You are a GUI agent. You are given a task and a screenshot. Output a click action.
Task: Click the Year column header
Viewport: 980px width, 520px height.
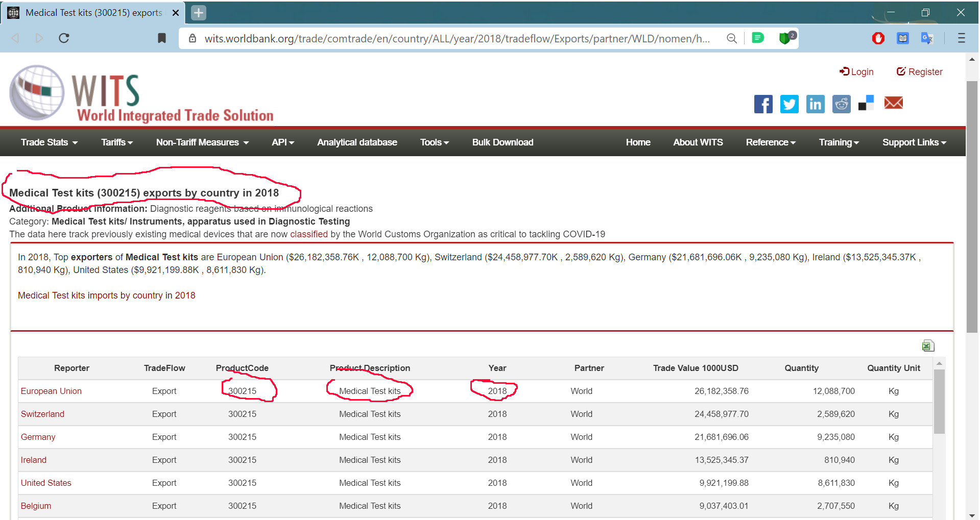point(497,368)
